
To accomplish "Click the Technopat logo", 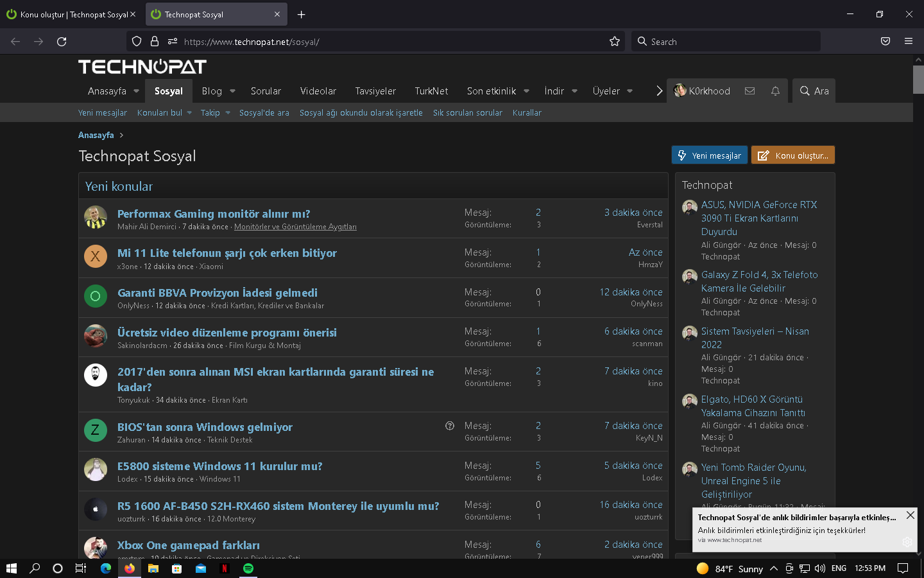I will [x=142, y=67].
